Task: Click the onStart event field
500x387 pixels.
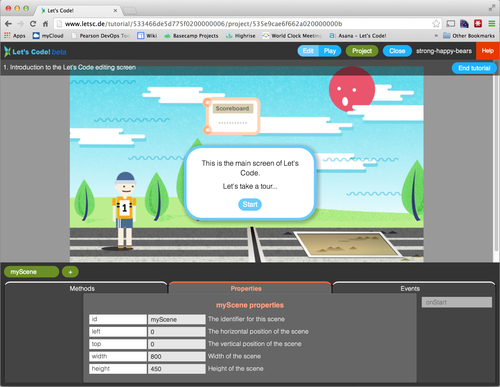Action: [x=457, y=302]
